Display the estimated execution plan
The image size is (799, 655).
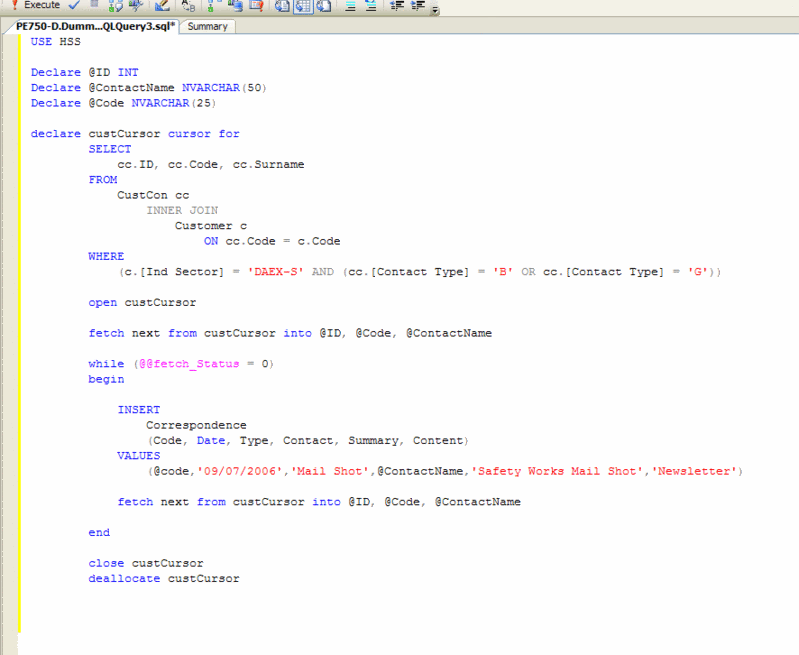click(115, 5)
